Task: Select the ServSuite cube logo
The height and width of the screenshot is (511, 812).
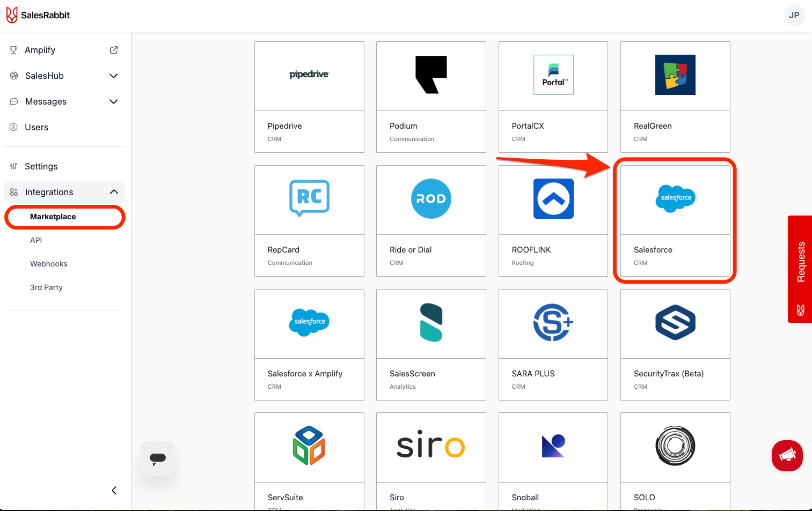Action: (x=309, y=446)
